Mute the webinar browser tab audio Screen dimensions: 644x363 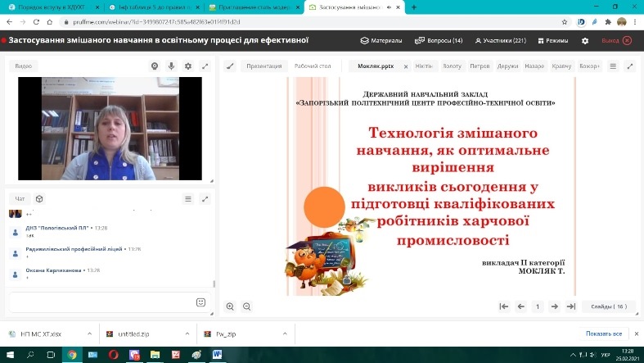(x=389, y=7)
